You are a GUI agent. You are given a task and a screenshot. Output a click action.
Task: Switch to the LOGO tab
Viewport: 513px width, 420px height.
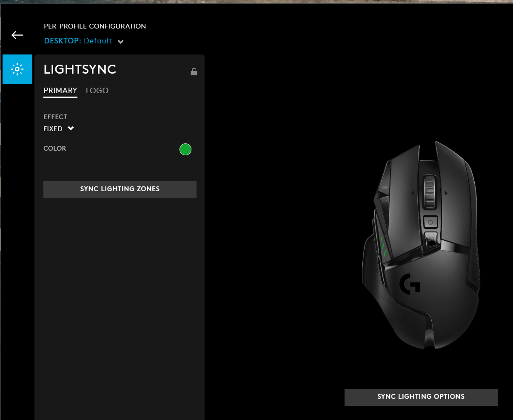click(x=97, y=90)
